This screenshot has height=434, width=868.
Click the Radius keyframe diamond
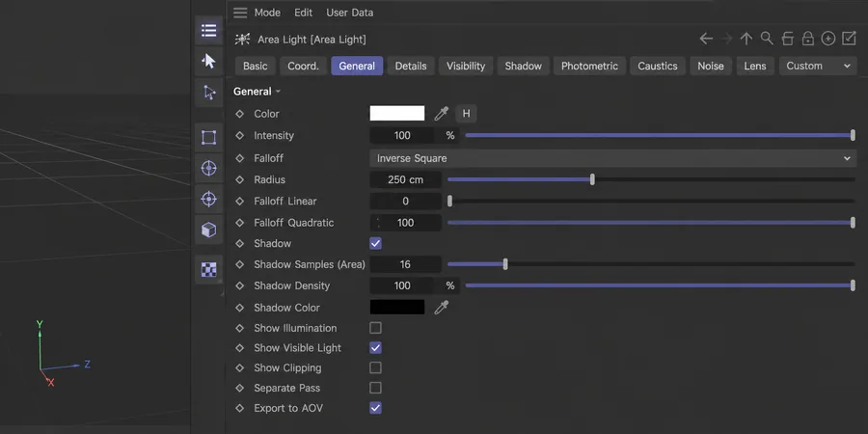(240, 179)
